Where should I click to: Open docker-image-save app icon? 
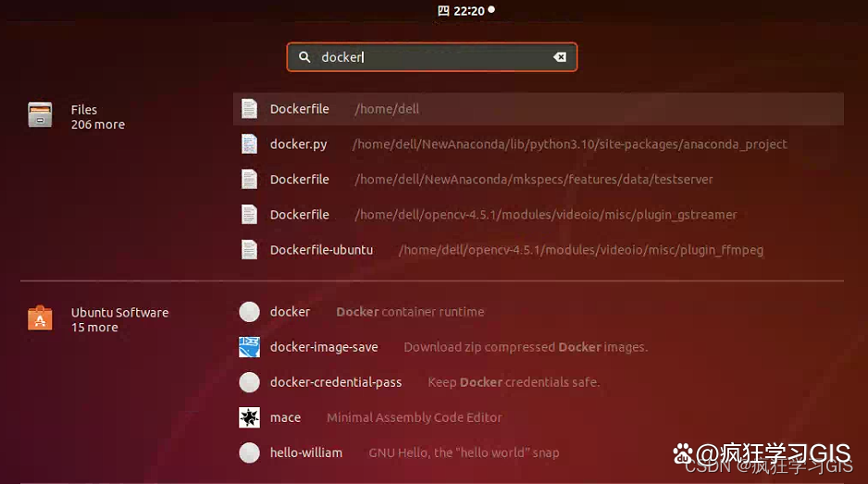pos(249,347)
